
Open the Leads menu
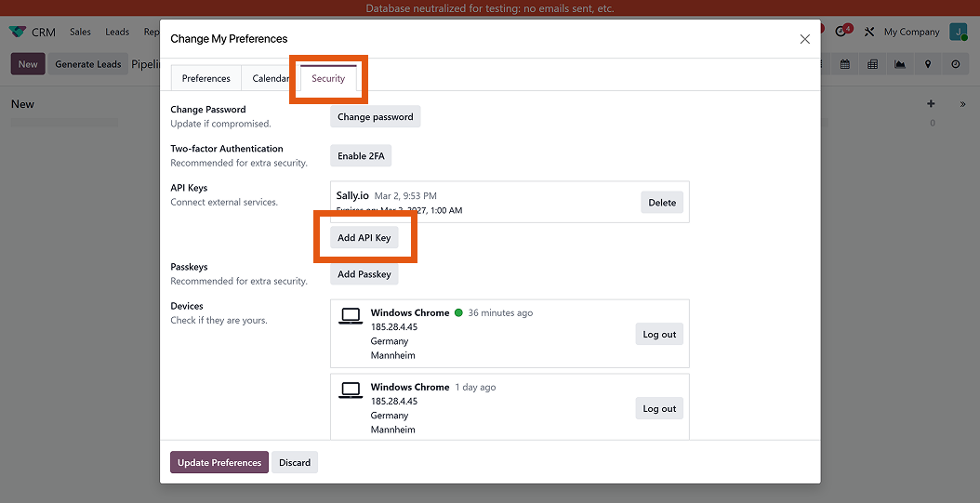point(117,32)
